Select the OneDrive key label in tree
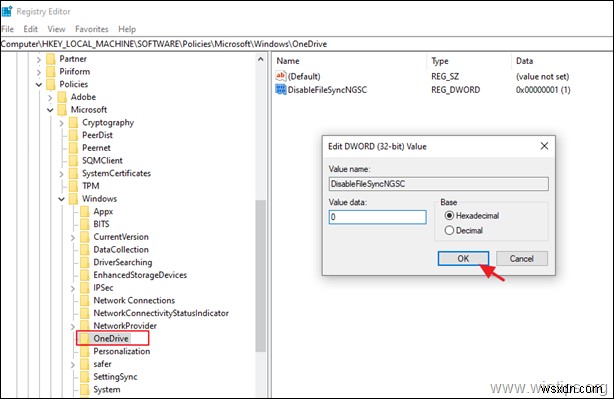 pyautogui.click(x=111, y=339)
